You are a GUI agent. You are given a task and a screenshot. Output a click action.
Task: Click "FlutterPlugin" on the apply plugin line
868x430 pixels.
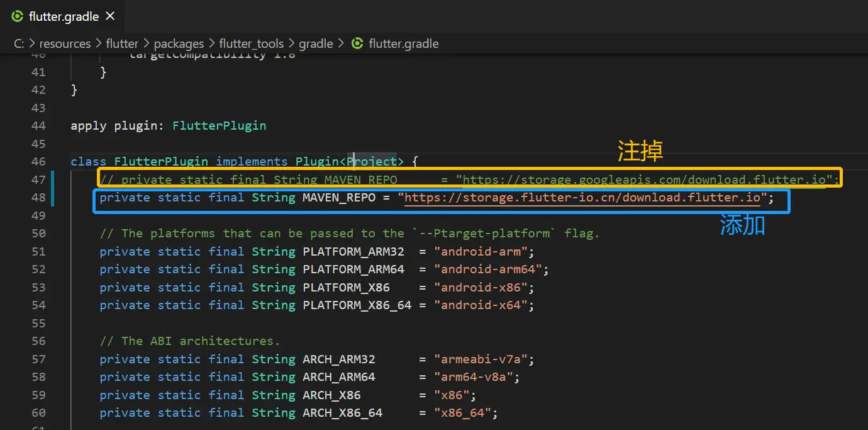pyautogui.click(x=220, y=126)
